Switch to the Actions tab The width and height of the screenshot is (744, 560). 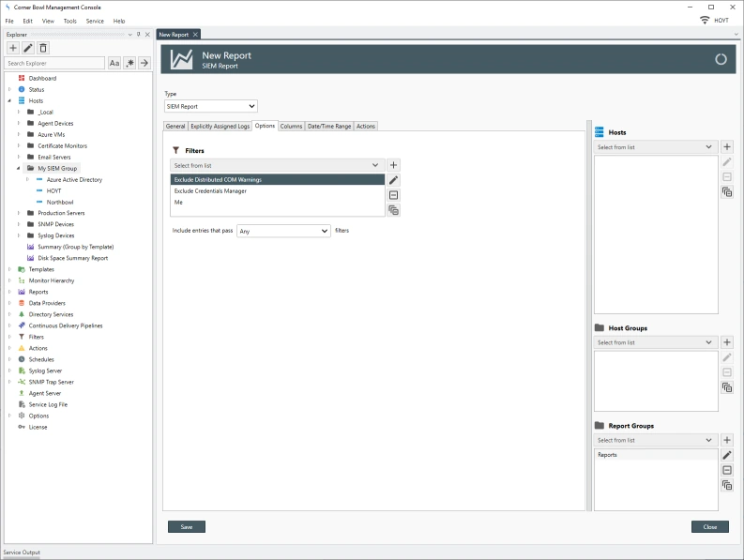point(366,127)
